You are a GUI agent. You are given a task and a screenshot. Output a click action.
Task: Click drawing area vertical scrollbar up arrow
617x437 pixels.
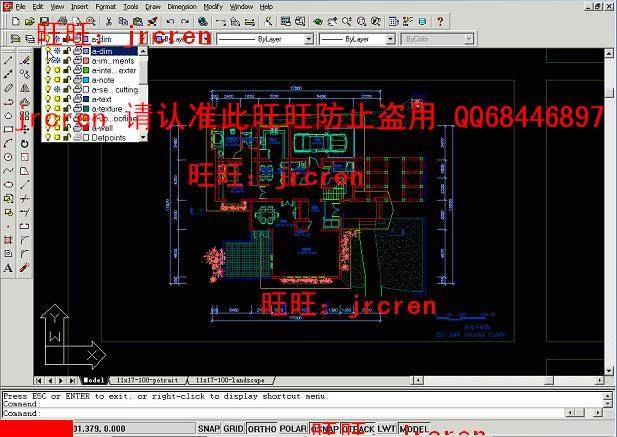point(609,53)
